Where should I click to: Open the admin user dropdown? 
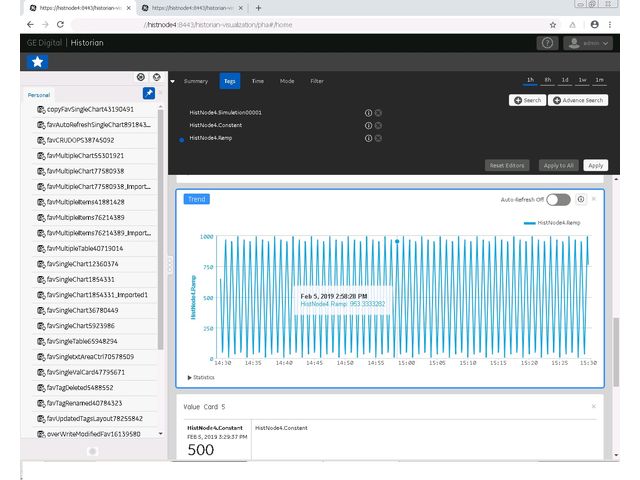588,43
